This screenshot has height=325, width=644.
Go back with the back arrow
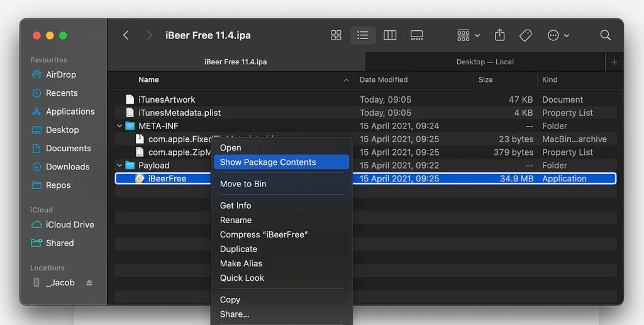[x=126, y=35]
